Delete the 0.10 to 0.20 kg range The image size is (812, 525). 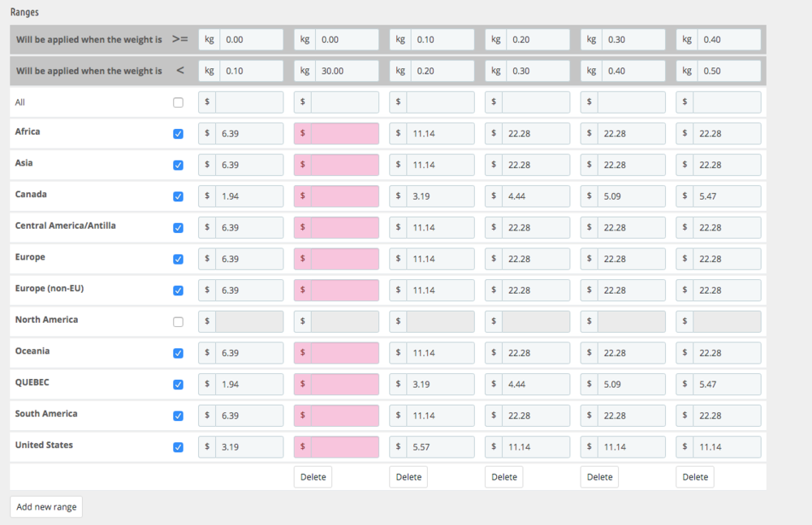(408, 477)
